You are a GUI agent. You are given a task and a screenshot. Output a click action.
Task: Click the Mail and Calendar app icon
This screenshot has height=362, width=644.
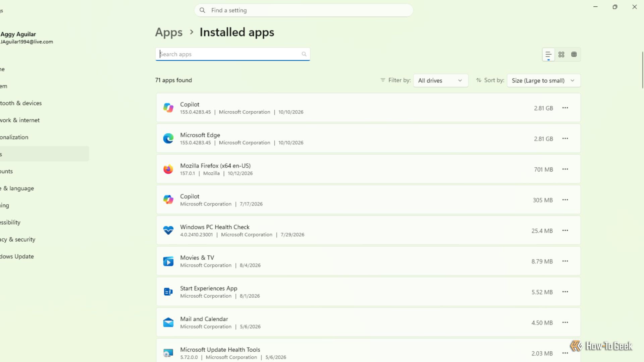point(168,322)
